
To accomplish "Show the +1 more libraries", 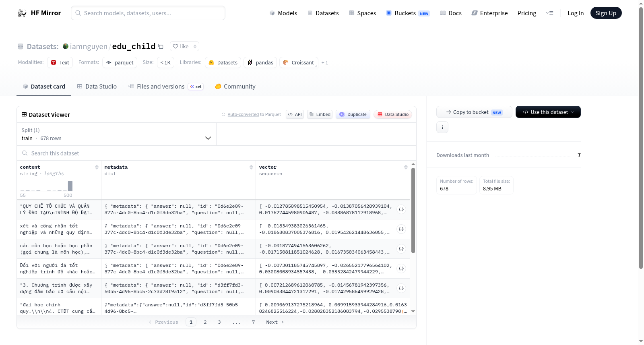I will point(325,62).
